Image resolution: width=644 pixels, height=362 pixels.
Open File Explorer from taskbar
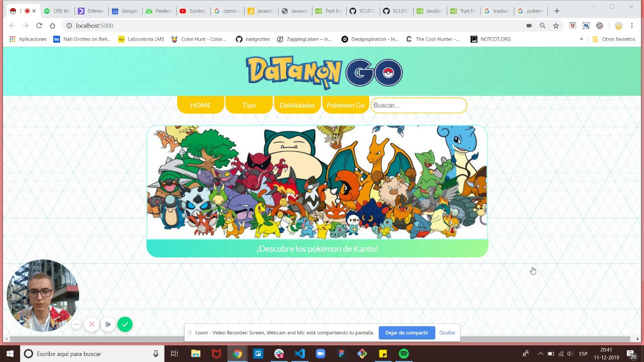[195, 353]
